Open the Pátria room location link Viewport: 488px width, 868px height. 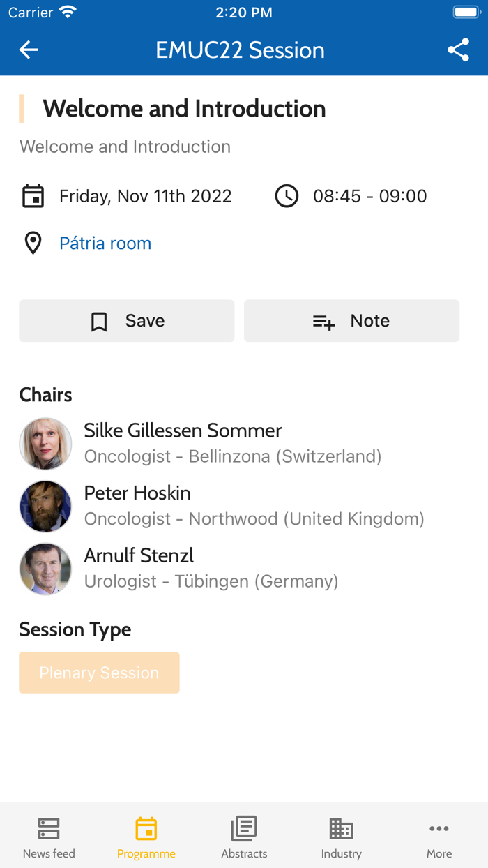(105, 244)
